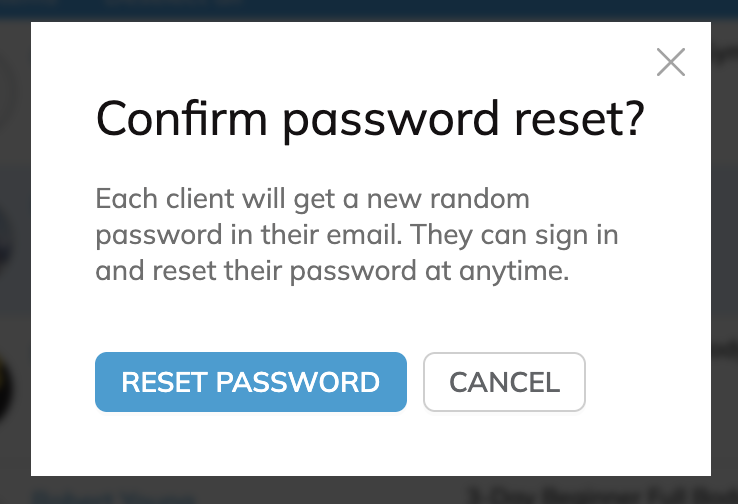Click the line "and reset their password at anytime."
Image resolution: width=738 pixels, height=504 pixels.
point(332,272)
